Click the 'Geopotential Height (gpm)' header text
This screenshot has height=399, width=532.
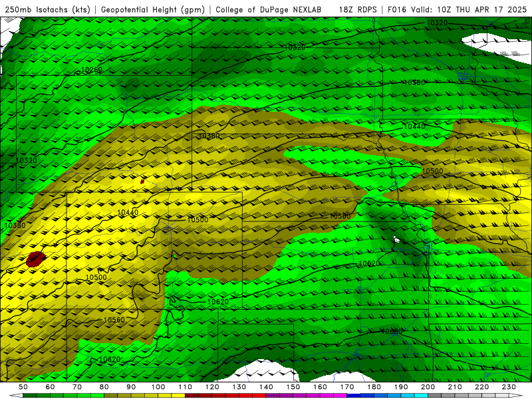(x=153, y=10)
